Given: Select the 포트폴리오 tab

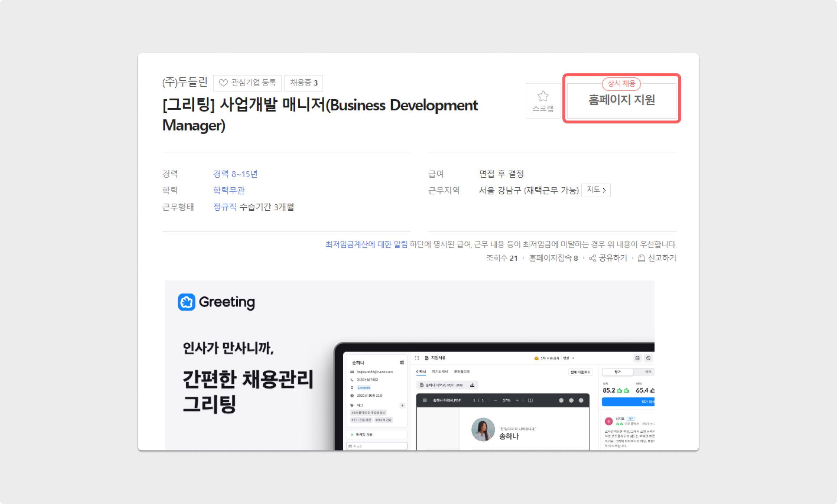Looking at the screenshot, I should pyautogui.click(x=462, y=371).
